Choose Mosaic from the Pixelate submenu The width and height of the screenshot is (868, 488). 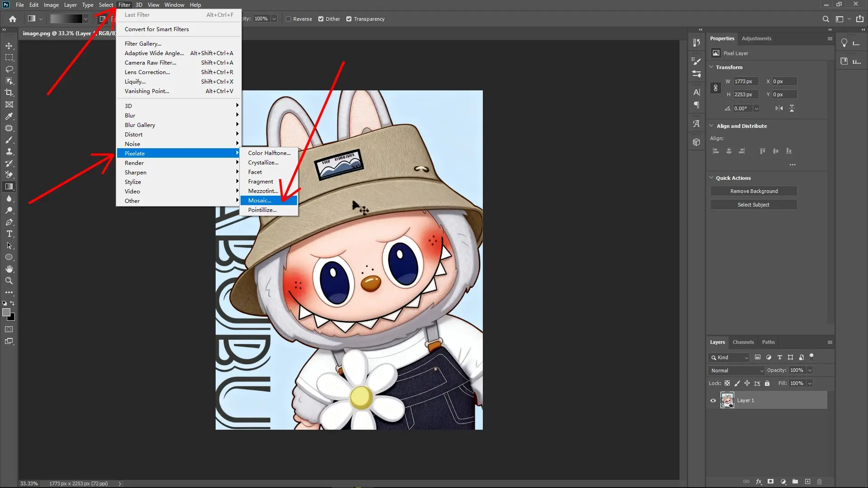(x=259, y=200)
